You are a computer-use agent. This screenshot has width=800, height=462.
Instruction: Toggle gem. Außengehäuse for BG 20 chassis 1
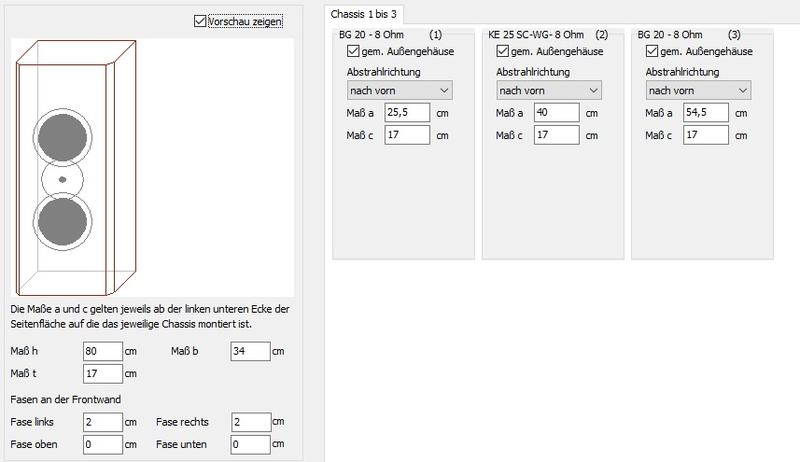click(x=353, y=52)
